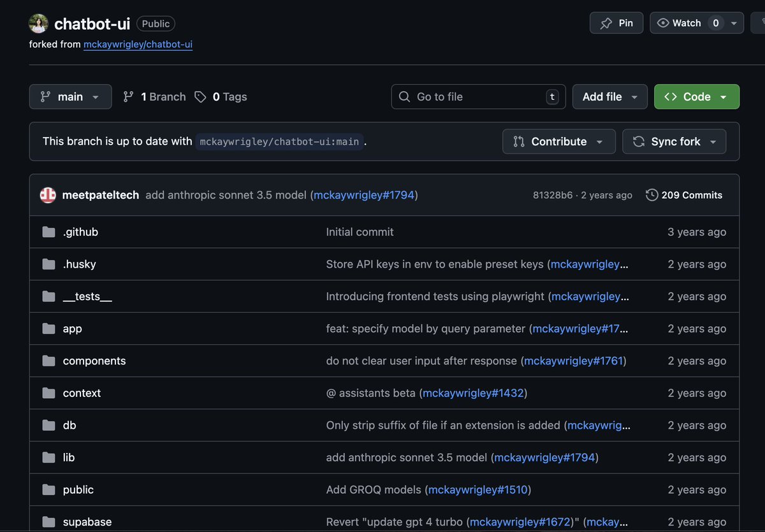Open the app folder
This screenshot has width=765, height=532.
click(x=72, y=329)
